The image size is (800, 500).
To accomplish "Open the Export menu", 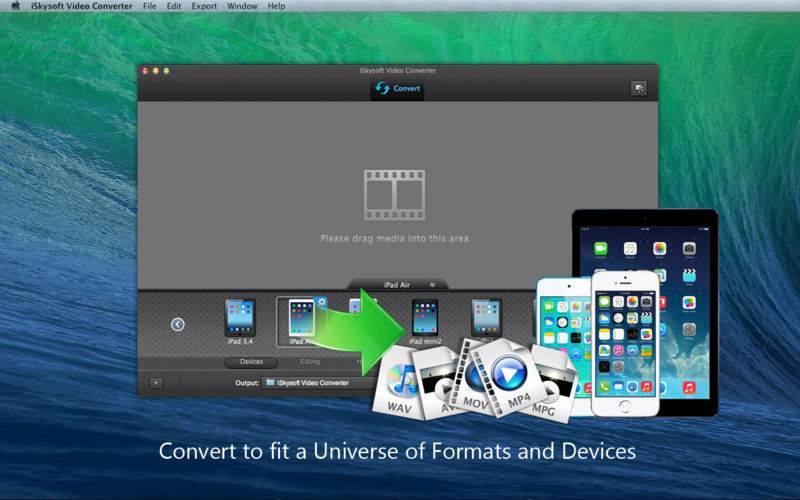I will point(204,6).
